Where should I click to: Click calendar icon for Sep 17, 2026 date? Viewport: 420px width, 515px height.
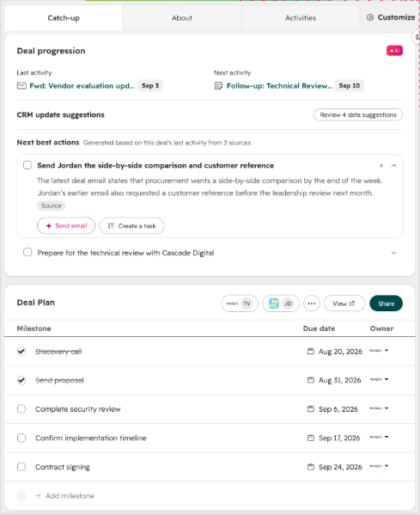point(310,438)
